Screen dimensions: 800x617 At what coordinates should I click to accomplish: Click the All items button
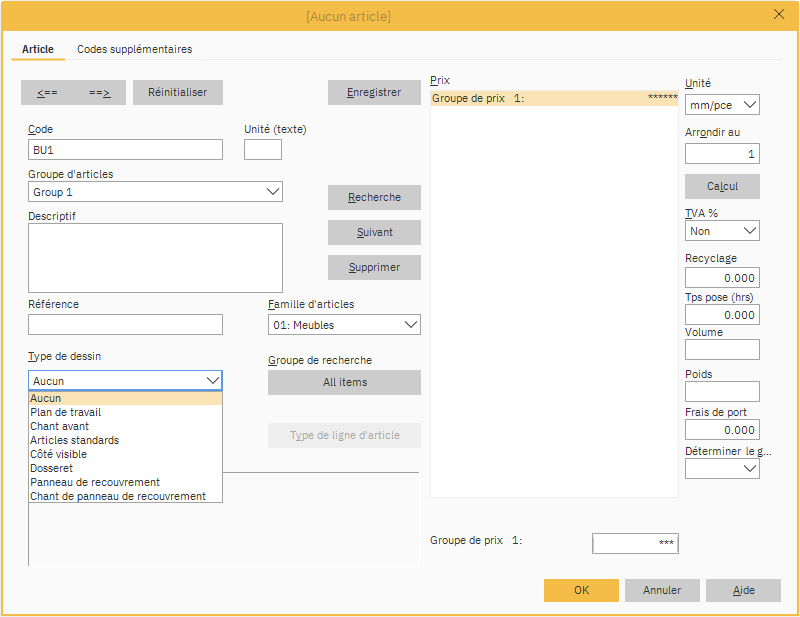tap(344, 382)
